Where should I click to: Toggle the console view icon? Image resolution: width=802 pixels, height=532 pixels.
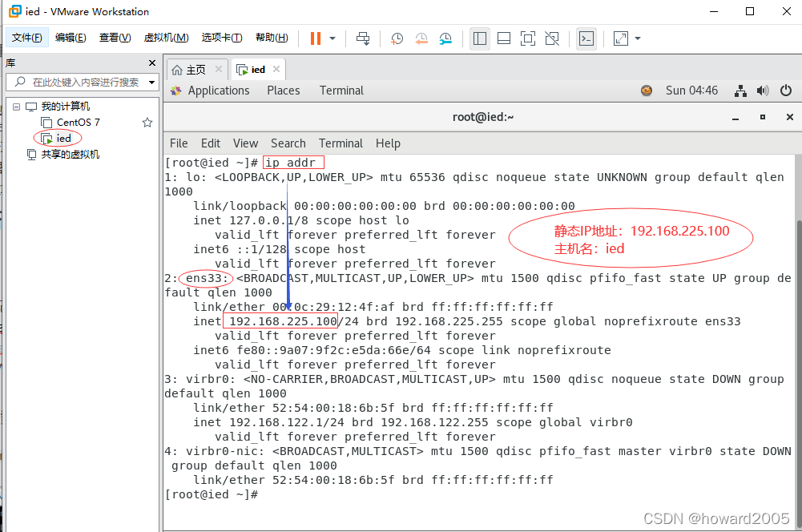(x=586, y=38)
